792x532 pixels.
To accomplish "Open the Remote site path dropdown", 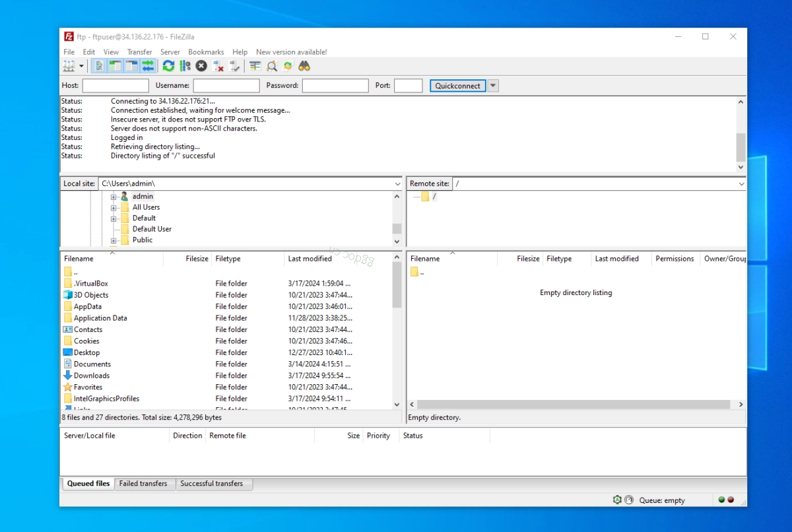I will (741, 183).
